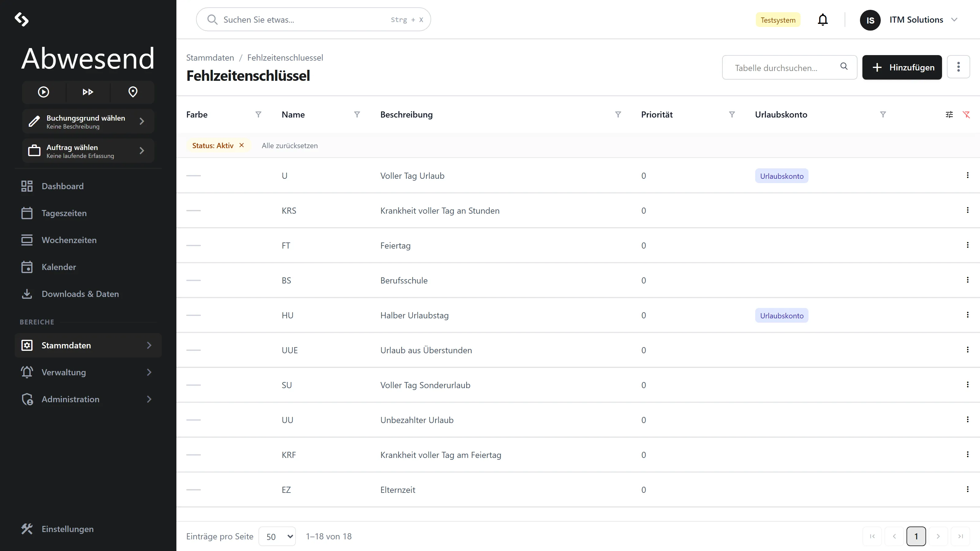Screen dimensions: 980x551
Task: Open entries per page dropdown
Action: 277,537
